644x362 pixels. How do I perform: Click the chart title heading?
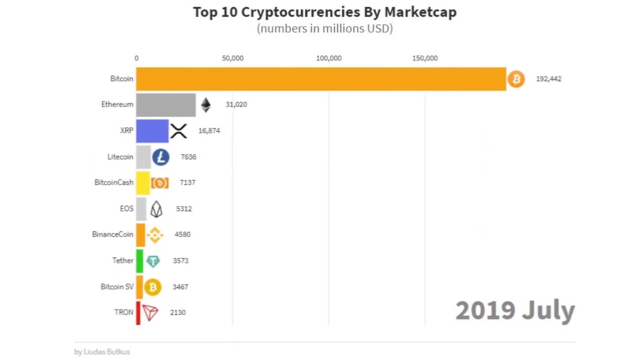click(x=325, y=12)
